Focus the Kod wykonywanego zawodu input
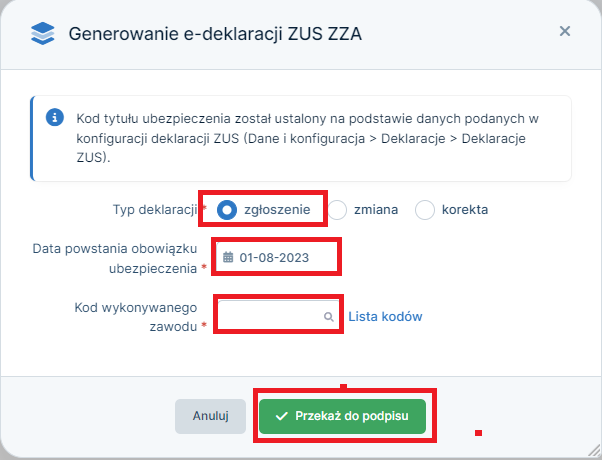This screenshot has height=460, width=602. click(x=270, y=316)
